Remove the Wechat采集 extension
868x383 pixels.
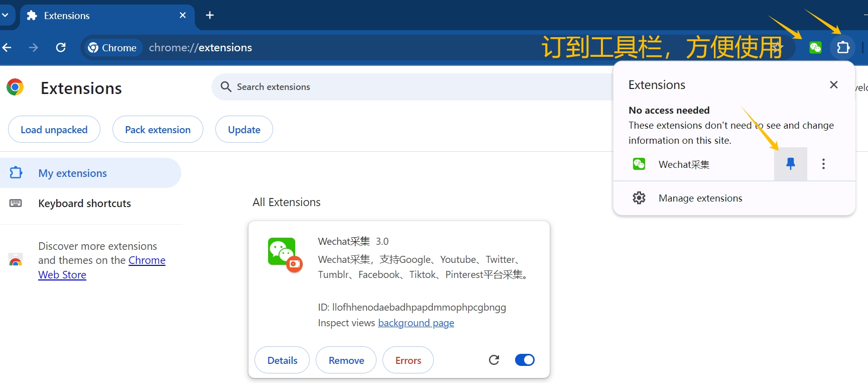click(346, 360)
